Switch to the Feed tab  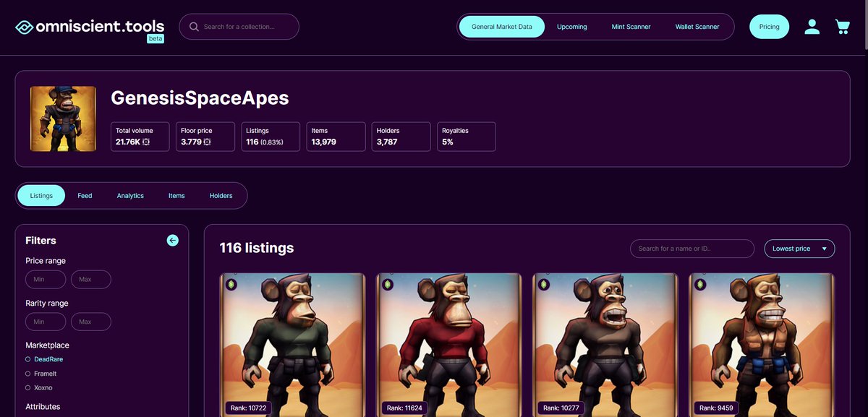tap(85, 196)
